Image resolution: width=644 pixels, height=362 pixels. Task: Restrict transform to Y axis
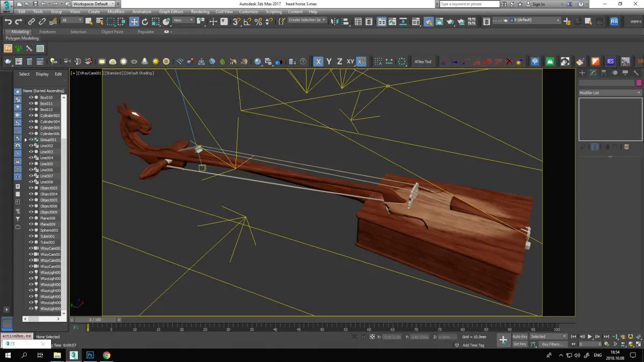tap(329, 62)
